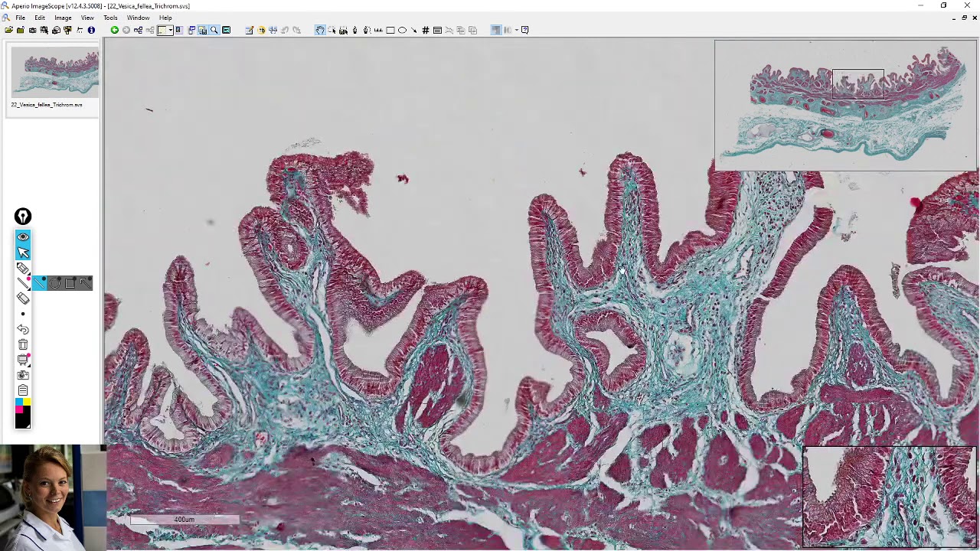Select the Pen annotation tool
Image resolution: width=980 pixels, height=551 pixels.
point(355,30)
